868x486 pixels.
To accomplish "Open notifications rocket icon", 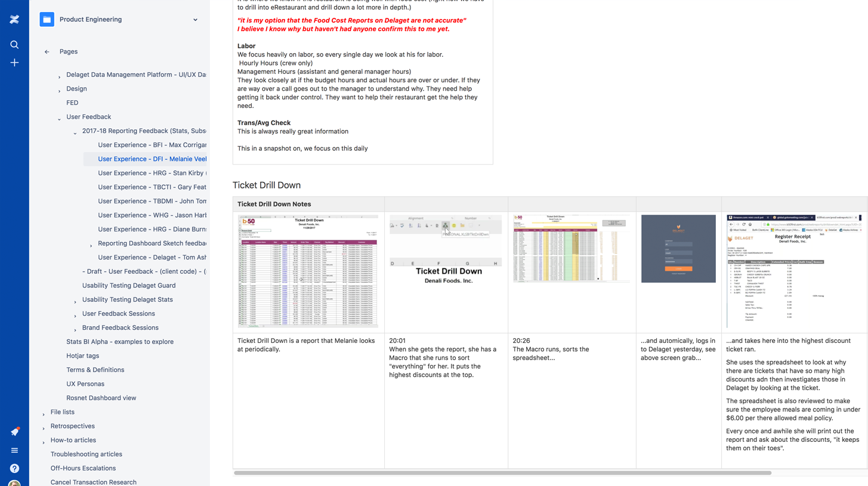I will 14,432.
